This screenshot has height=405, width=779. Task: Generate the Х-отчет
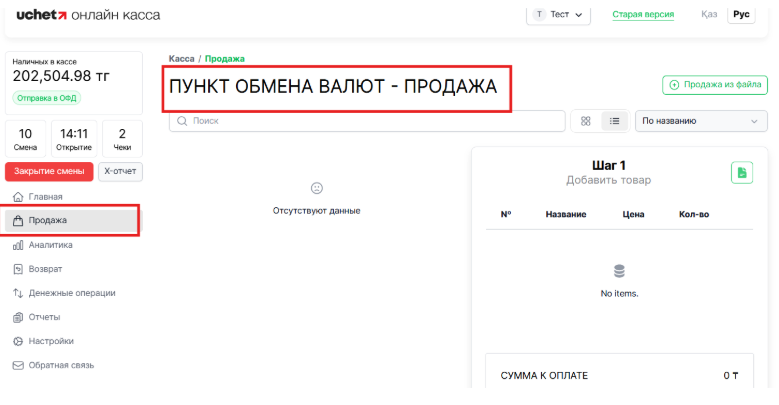(120, 171)
